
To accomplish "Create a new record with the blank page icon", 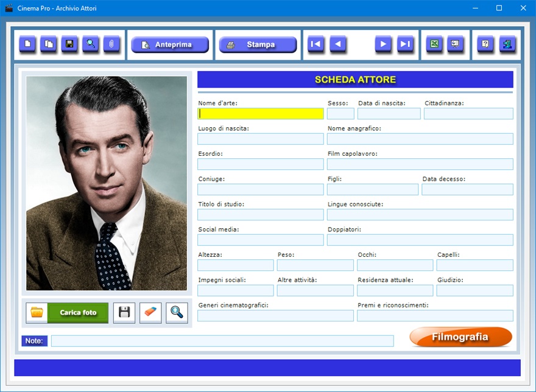I will [27, 44].
